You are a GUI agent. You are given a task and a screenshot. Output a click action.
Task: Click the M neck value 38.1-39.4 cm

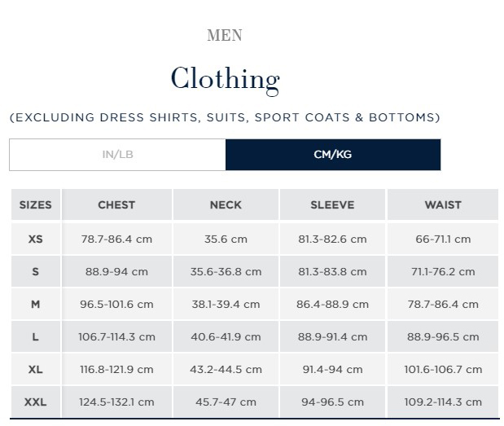[x=226, y=305]
